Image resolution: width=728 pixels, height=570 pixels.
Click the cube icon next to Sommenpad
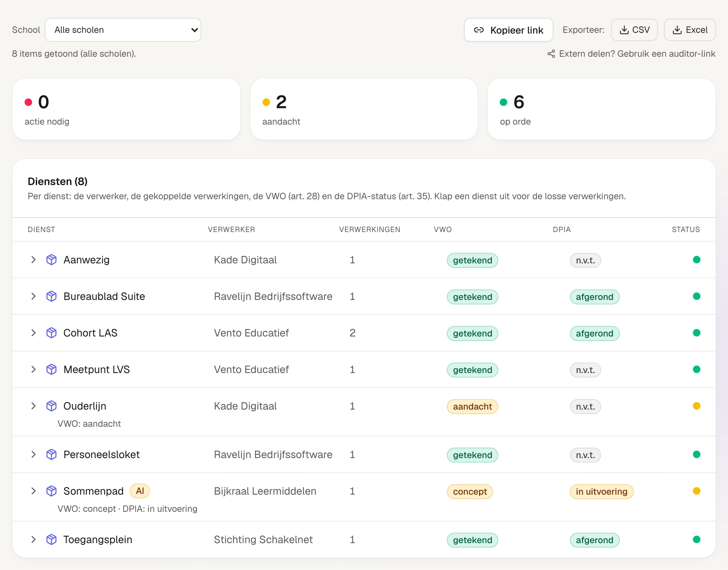point(51,491)
